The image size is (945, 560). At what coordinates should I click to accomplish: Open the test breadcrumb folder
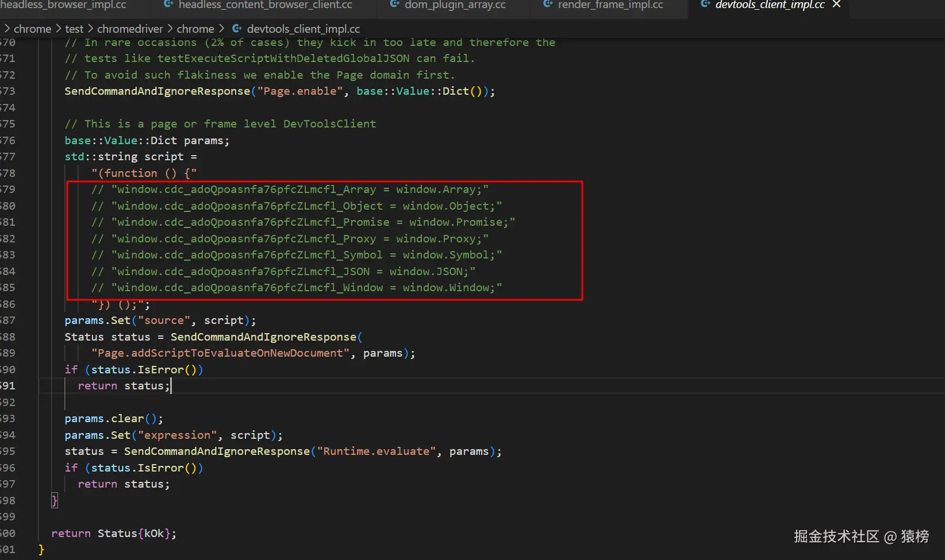pos(74,29)
